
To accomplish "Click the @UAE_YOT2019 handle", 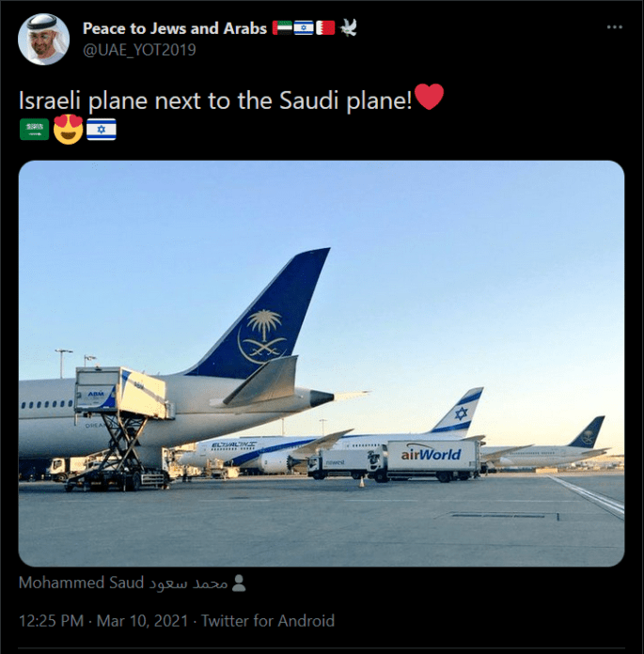I will 139,50.
